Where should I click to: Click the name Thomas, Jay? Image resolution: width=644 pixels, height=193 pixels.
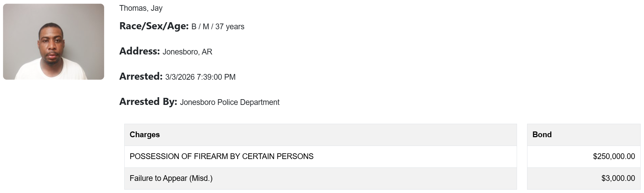click(x=141, y=8)
